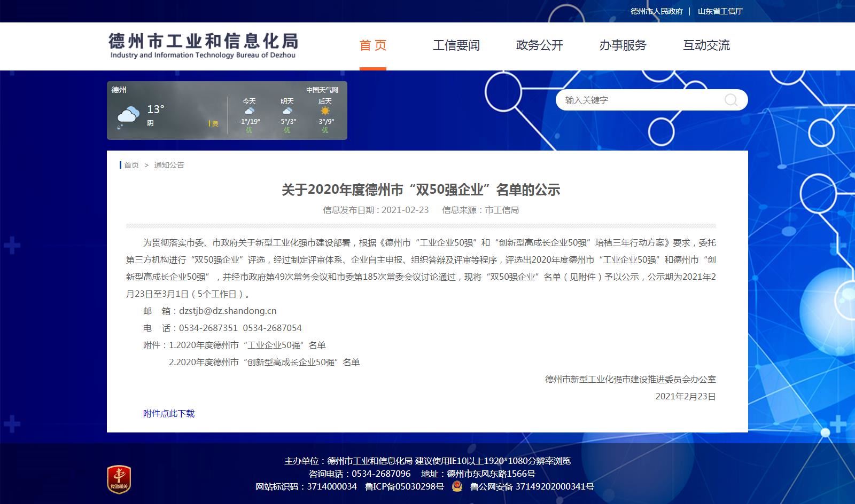Click the 鲁ICP备05030298号 footer link
Screen dimensions: 855x504
coord(405,486)
